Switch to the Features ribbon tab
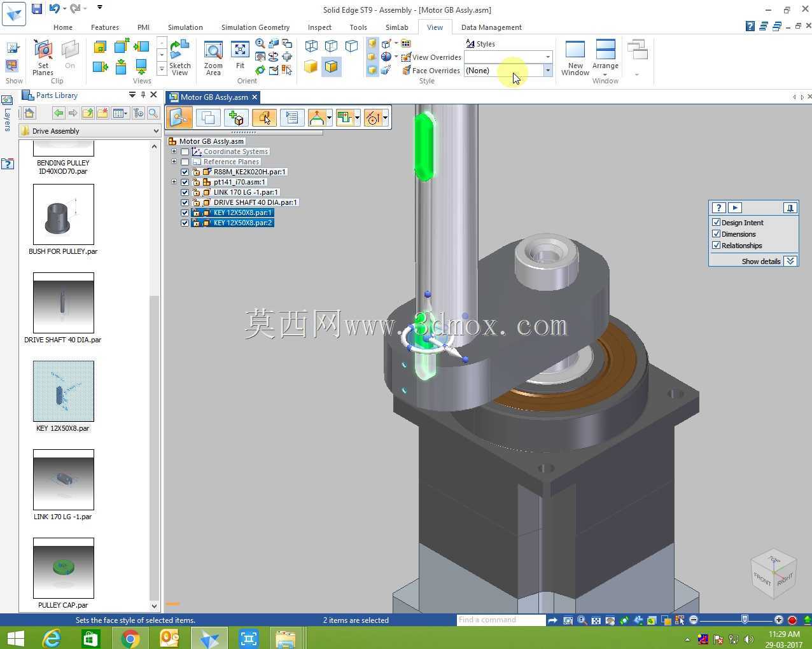 (x=105, y=27)
